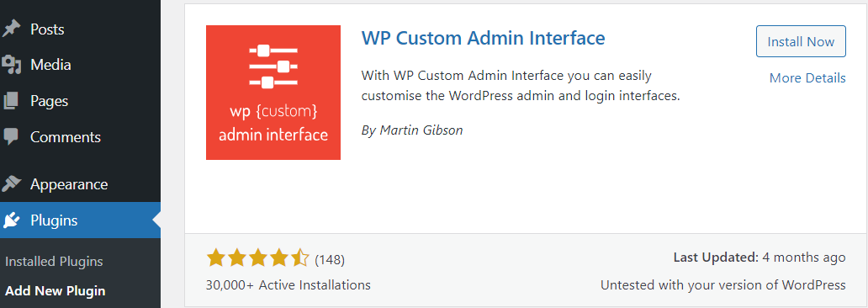Viewport: 868px width, 308px height.
Task: Open More Details for the plugin
Action: click(807, 78)
